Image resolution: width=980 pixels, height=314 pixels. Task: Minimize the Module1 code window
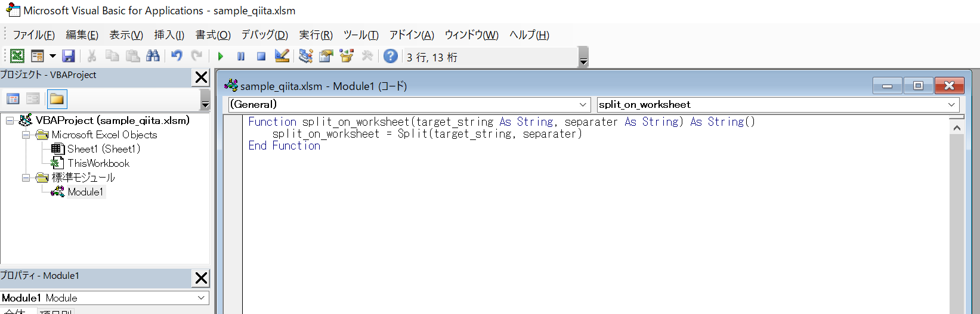click(x=887, y=86)
